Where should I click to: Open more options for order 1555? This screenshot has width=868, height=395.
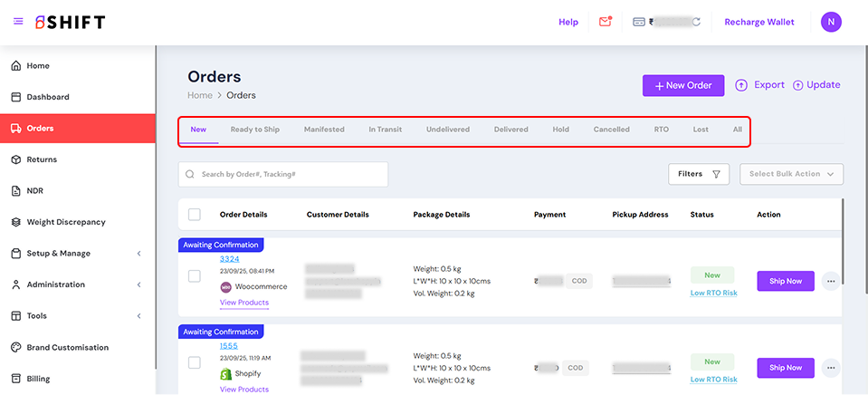point(831,368)
